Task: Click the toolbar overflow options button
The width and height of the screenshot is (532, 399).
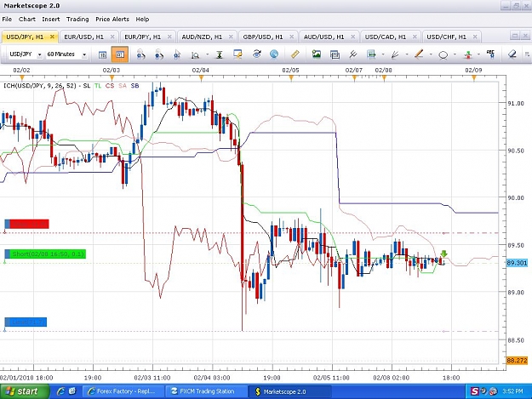Action: pyautogui.click(x=527, y=54)
